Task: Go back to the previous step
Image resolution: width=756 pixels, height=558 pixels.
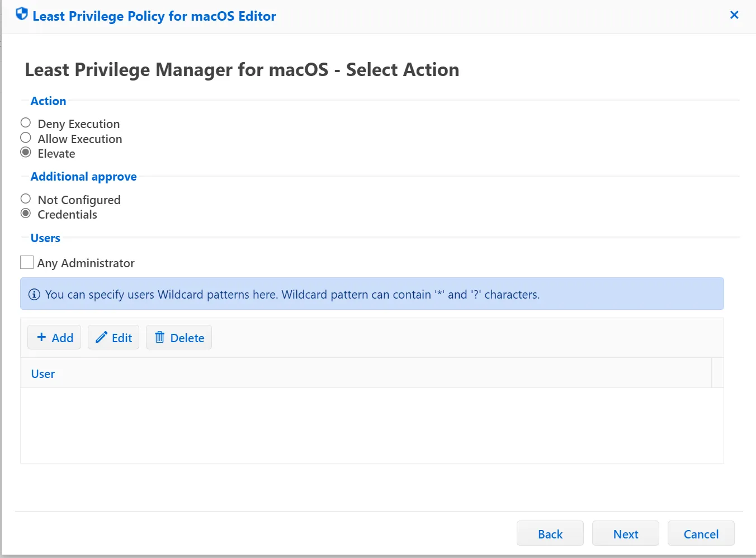Action: 550,533
